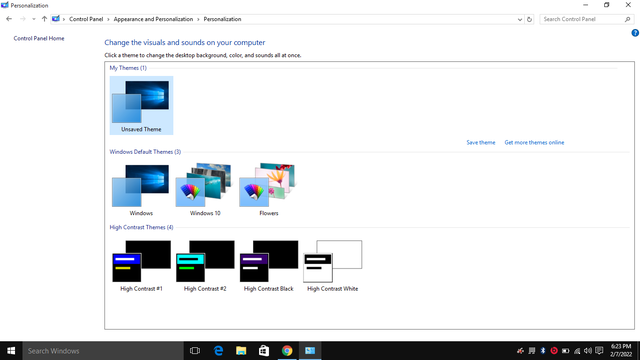Screen dimensions: 640x360
Task: Click the Search Windows taskbar box
Action: [x=103, y=351]
